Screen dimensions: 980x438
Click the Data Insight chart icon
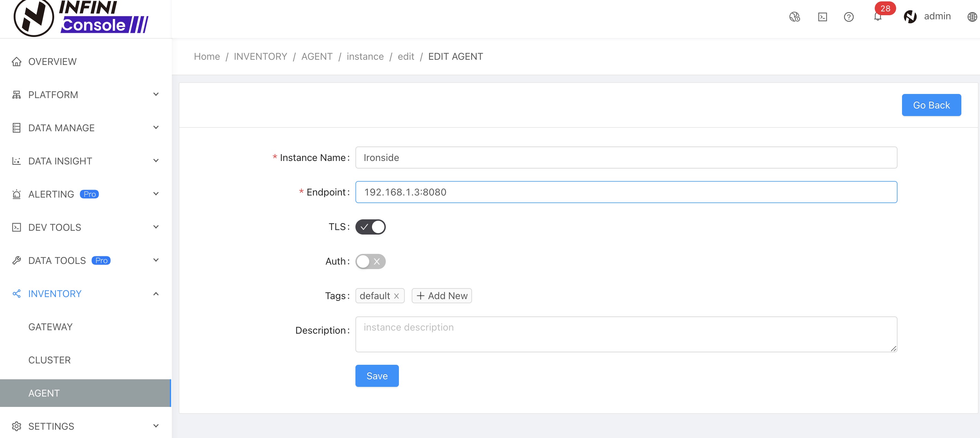(x=16, y=161)
